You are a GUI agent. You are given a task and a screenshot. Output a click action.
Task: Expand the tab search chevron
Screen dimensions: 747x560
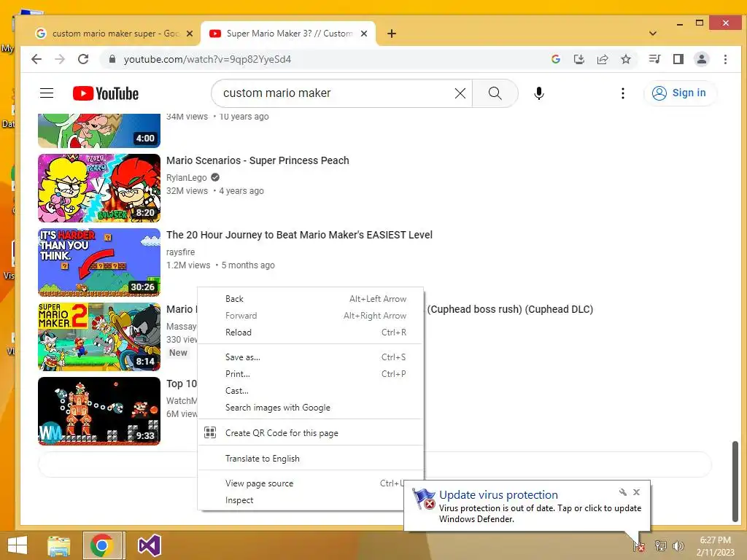pos(653,34)
